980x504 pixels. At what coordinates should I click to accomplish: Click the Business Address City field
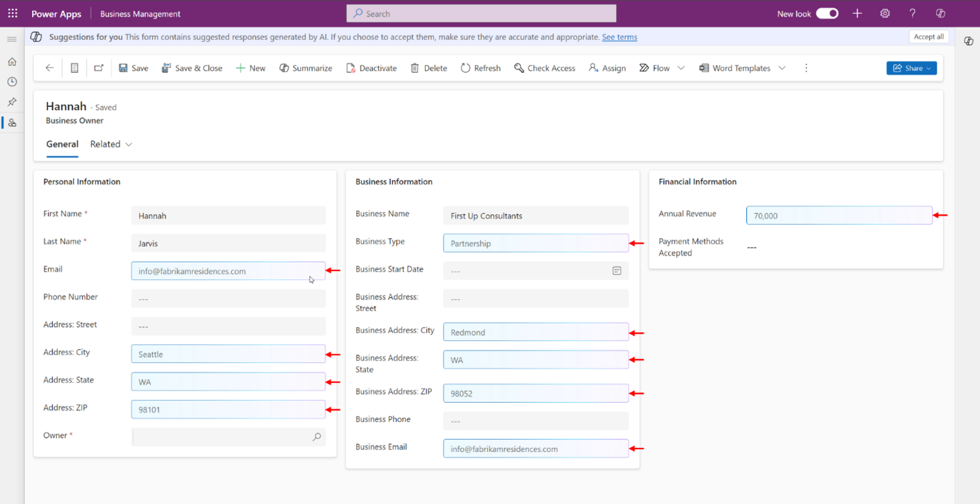(536, 332)
